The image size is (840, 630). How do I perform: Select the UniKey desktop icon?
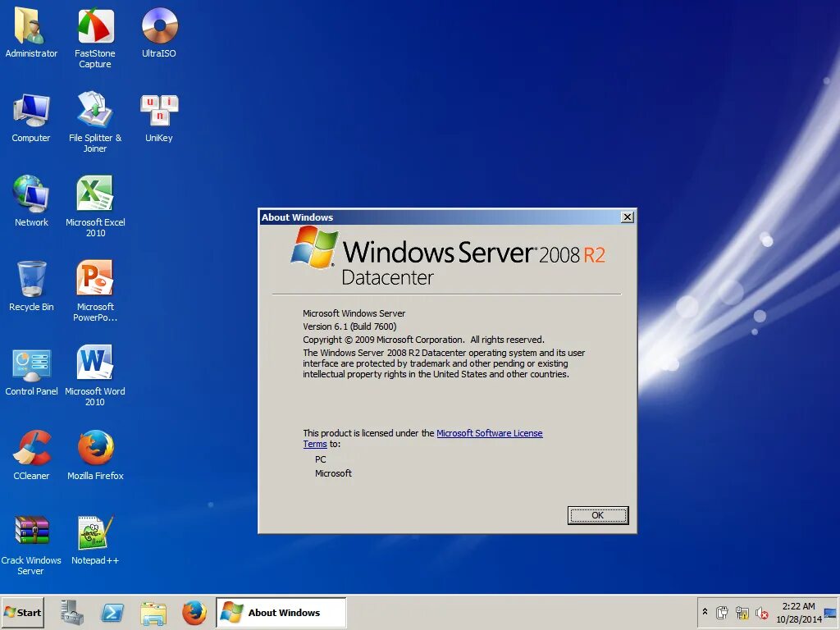159,116
